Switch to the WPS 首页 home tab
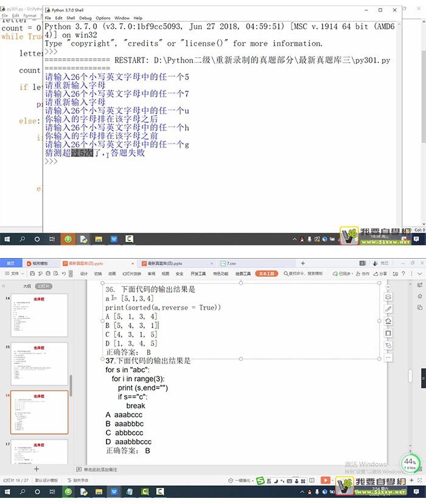426x504 pixels. [x=10, y=263]
